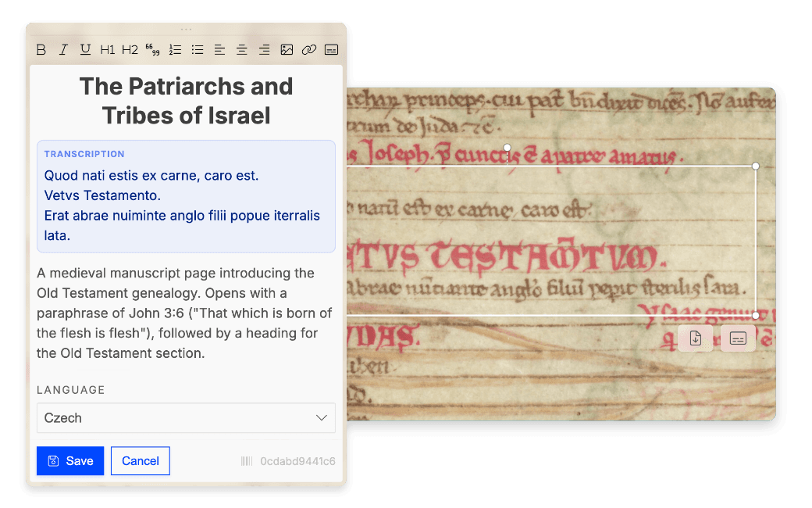Select the top-right selection handle on the manuscript
812x508 pixels.
click(755, 166)
